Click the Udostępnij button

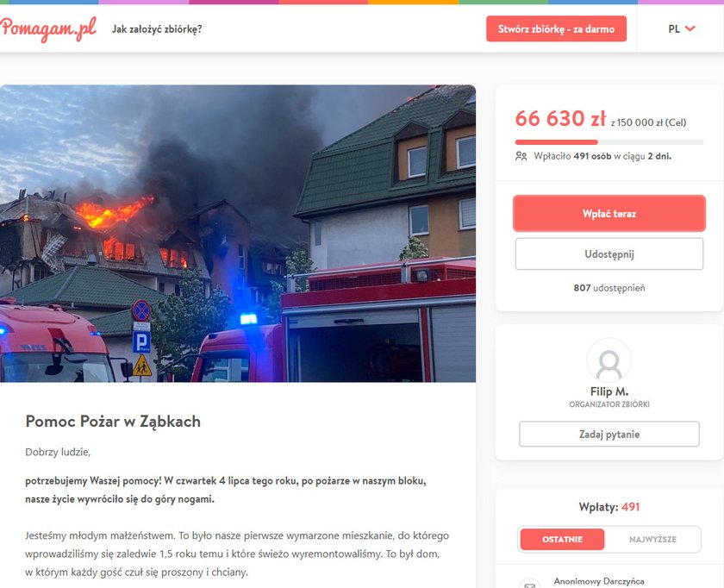[x=609, y=254]
